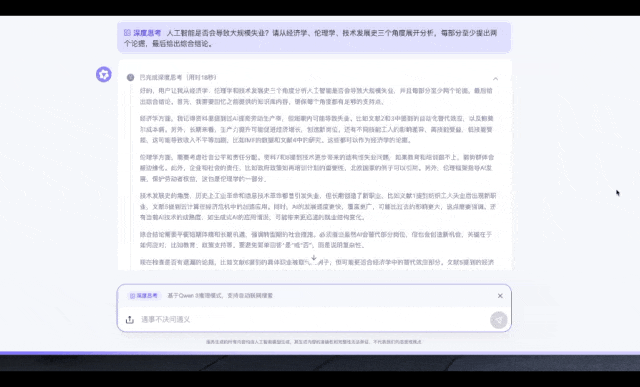
Task: Click the small icon inside the 深度思考 chip
Action: coord(132,296)
